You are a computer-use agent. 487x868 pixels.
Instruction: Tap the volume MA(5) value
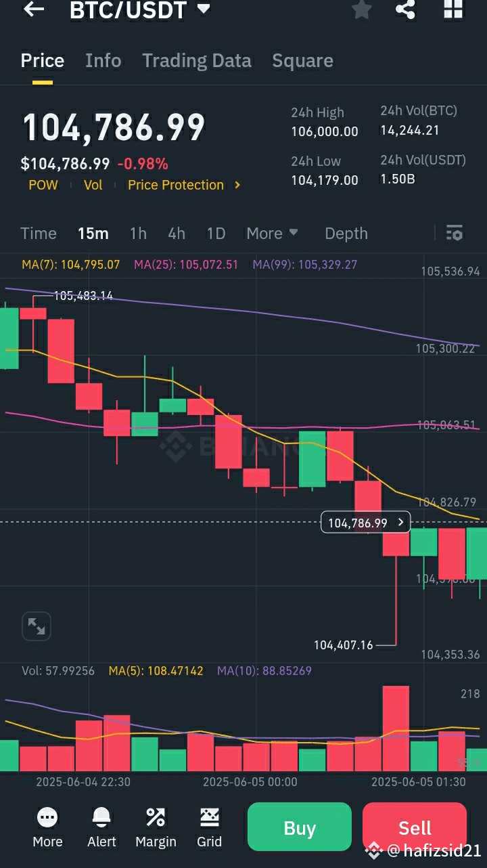[156, 671]
